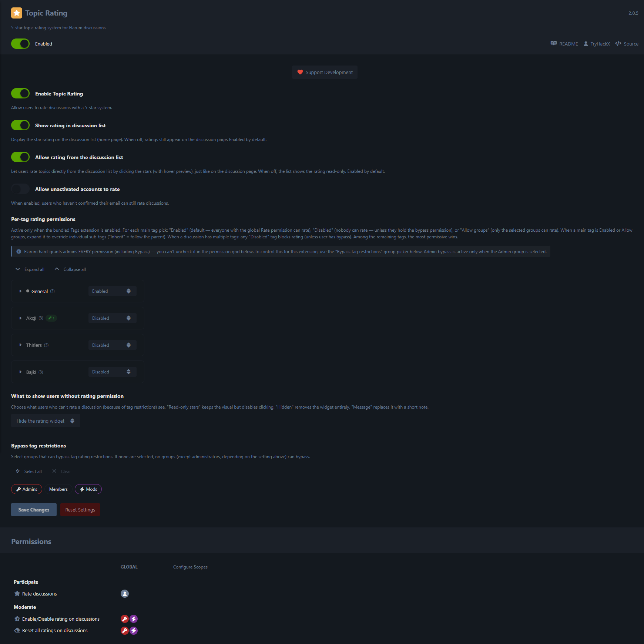The width and height of the screenshot is (644, 644).
Task: Click the README book icon
Action: (x=554, y=44)
